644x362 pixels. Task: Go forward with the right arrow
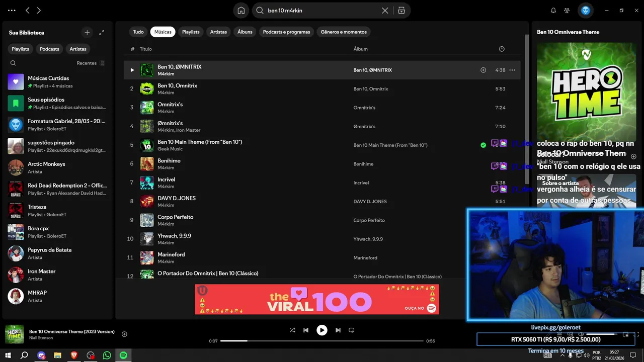coord(39,10)
